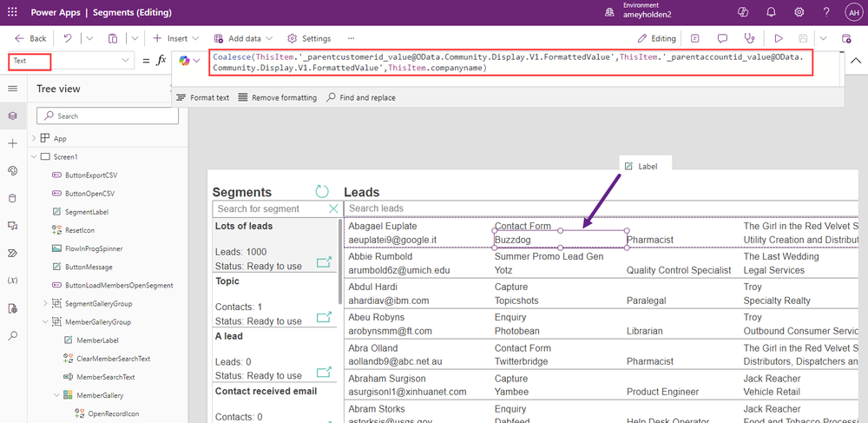Screen dimensions: 868x423
Task: Open the Insert plus sidebar icon
Action: click(x=13, y=143)
